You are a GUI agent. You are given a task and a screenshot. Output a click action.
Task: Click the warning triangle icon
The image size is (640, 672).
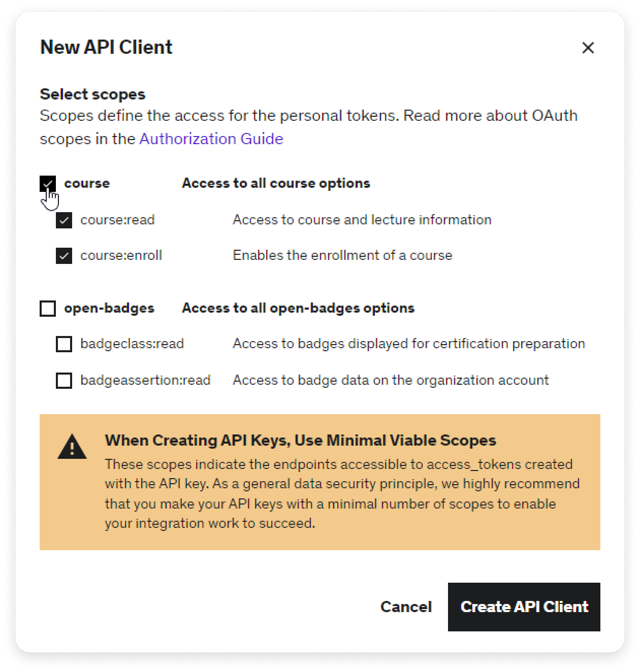tap(72, 447)
